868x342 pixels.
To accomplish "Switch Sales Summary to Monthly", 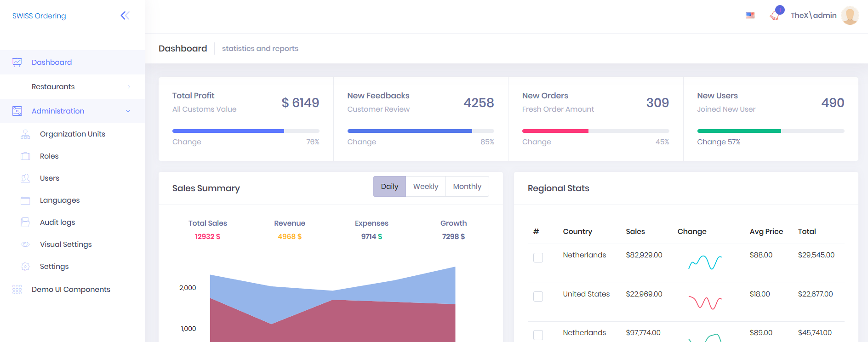I will [x=467, y=187].
